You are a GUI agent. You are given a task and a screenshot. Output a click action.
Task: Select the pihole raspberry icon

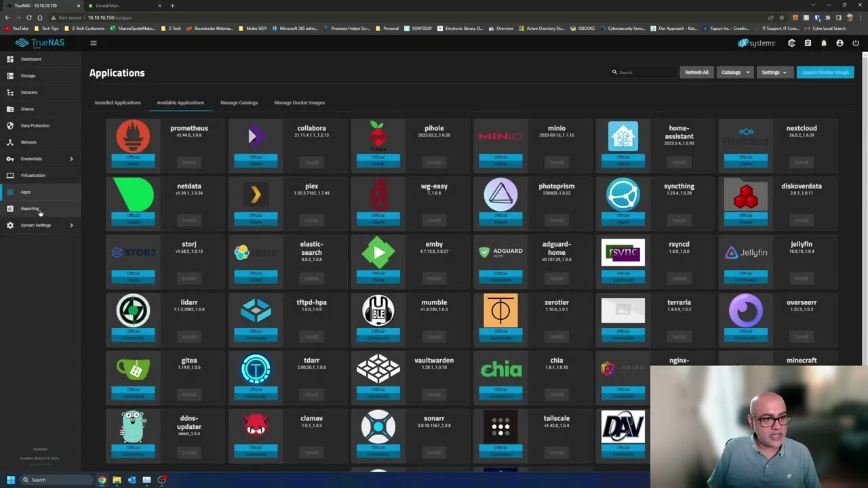[378, 136]
